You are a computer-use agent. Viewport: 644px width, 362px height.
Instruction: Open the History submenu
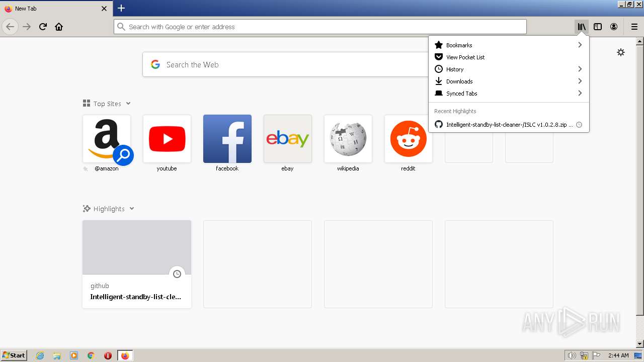[509, 69]
